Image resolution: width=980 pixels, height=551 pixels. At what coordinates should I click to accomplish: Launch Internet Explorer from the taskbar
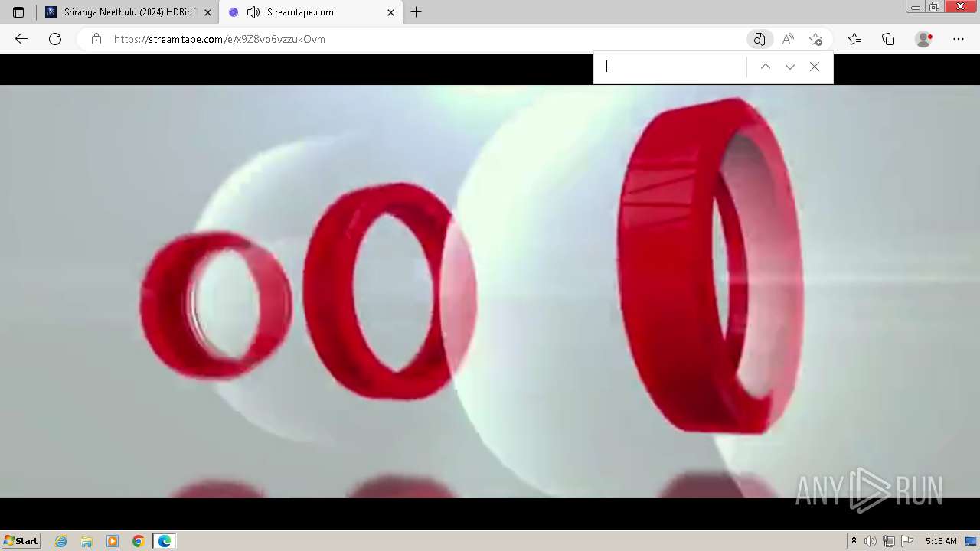tap(61, 541)
